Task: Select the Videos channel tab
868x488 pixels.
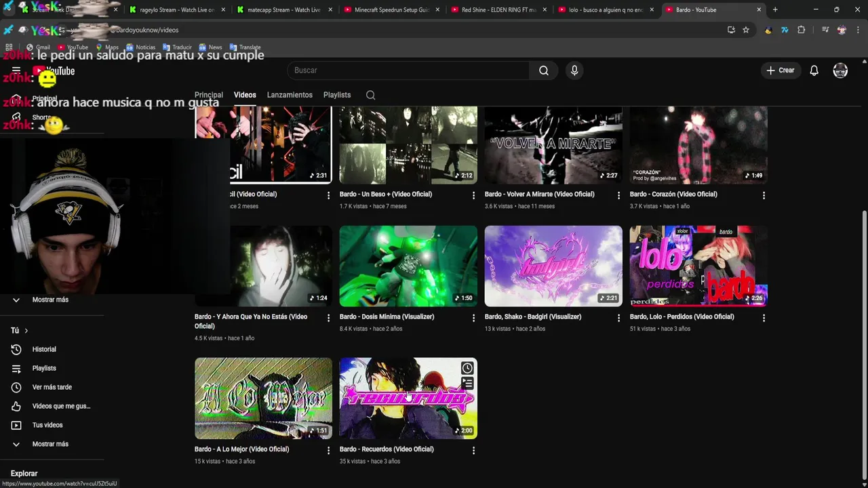Action: [x=245, y=95]
